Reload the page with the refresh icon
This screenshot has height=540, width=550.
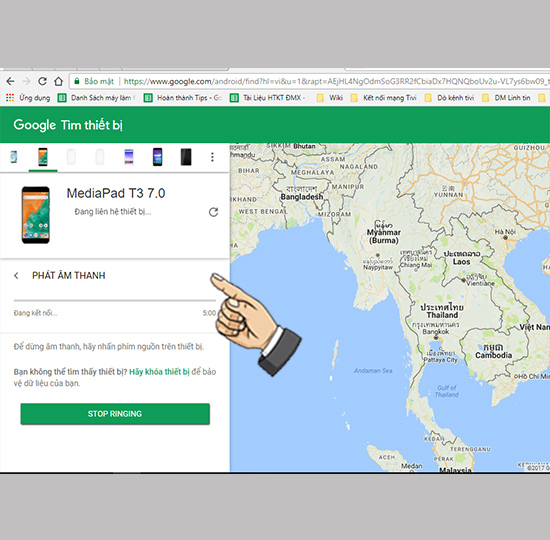pos(42,81)
